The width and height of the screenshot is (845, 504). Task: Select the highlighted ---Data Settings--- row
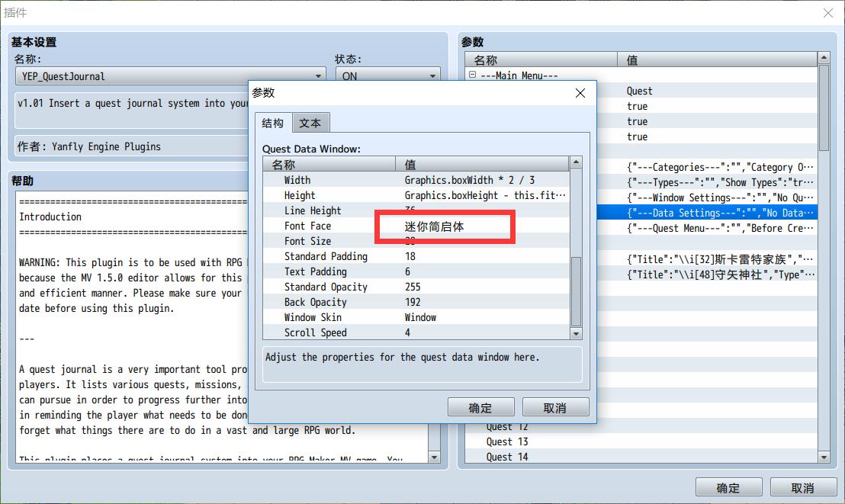[707, 213]
